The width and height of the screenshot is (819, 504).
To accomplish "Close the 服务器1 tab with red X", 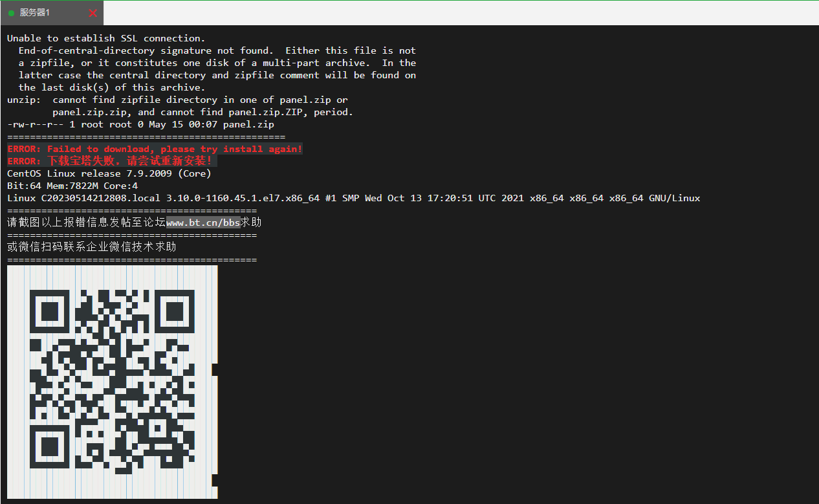I will click(93, 13).
